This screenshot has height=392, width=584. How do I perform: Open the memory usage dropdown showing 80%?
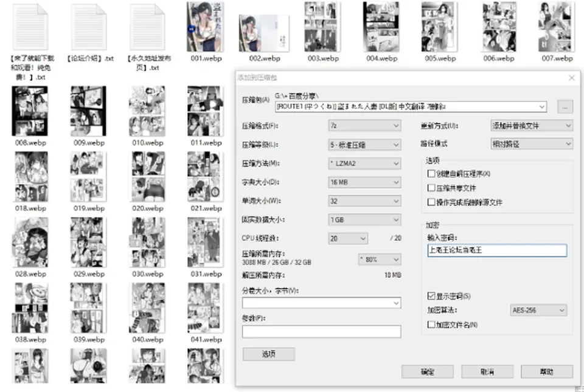point(380,260)
